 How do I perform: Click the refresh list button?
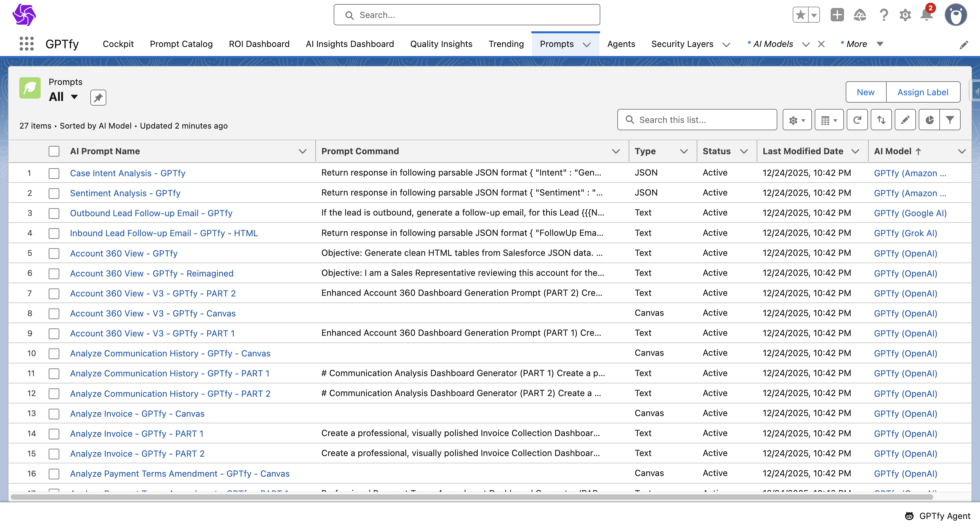857,120
